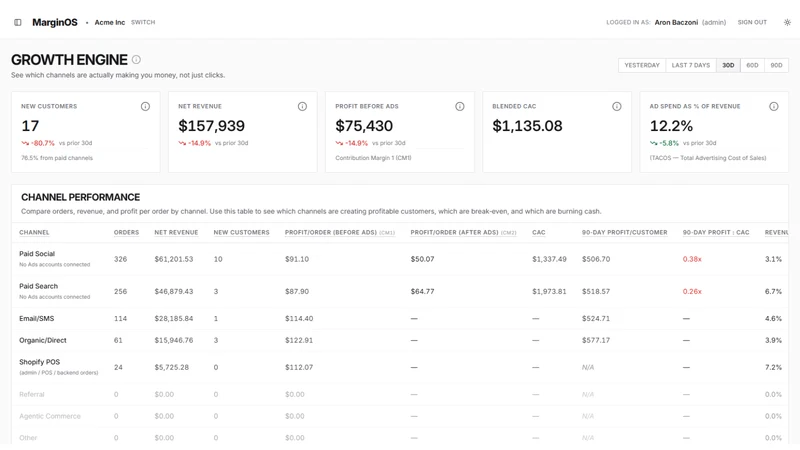
Task: Click the Referral channel name
Action: [32, 394]
